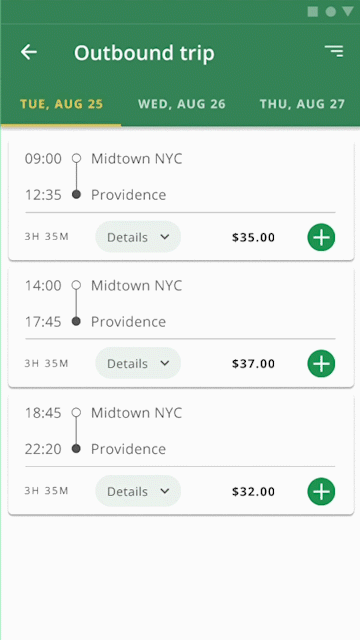Switch to the TUE, AUG 25 tab
Viewport: 360px width, 640px height.
[x=62, y=104]
